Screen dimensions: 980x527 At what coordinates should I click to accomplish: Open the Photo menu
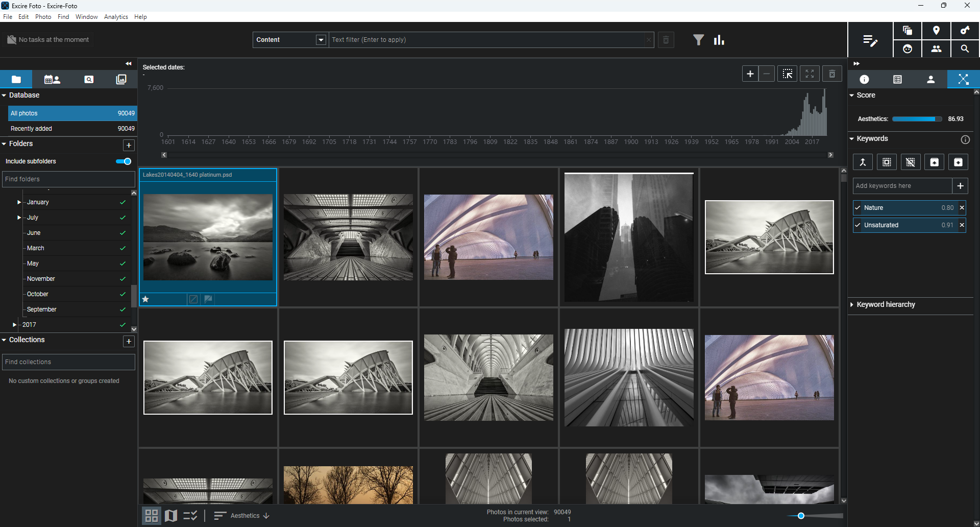click(x=43, y=17)
